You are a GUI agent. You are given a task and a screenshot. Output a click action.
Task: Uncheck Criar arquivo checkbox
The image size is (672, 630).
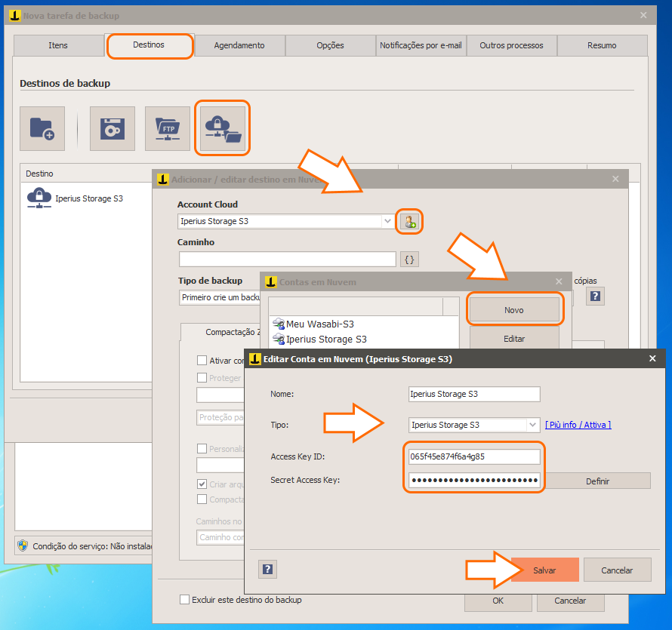click(x=202, y=484)
